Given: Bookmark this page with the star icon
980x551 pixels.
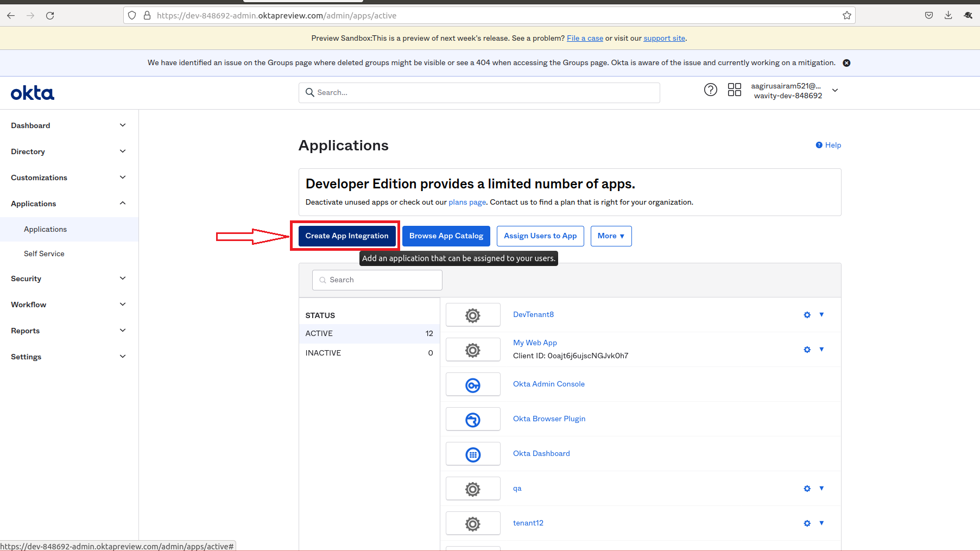Looking at the screenshot, I should (x=846, y=16).
